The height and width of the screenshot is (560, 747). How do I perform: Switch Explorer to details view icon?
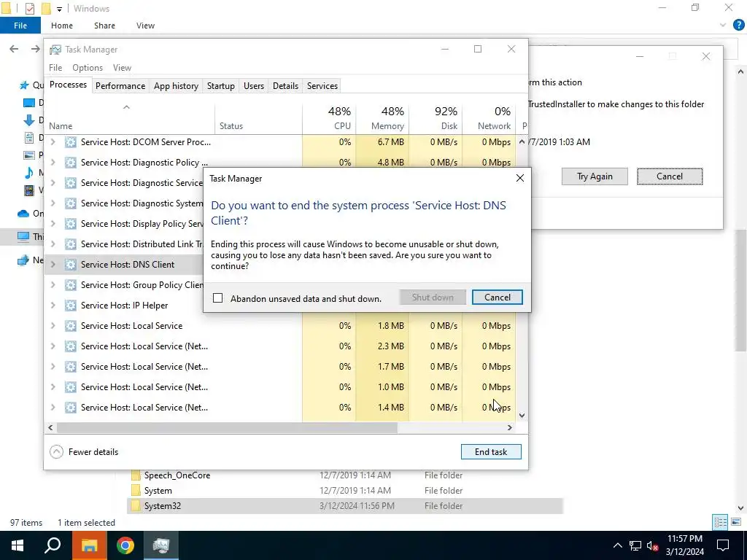tap(720, 522)
